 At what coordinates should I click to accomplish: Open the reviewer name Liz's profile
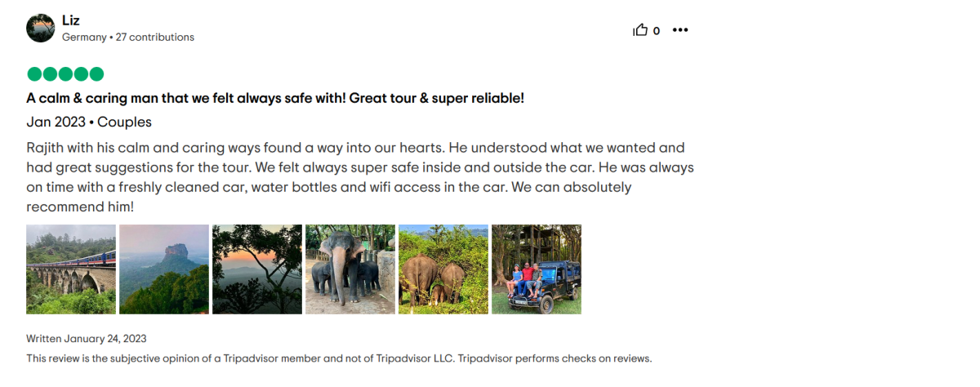71,20
